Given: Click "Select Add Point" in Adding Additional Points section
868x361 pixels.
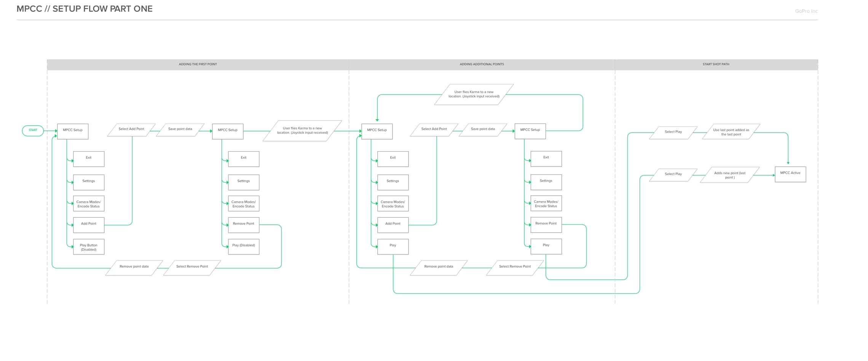Looking at the screenshot, I should point(434,130).
